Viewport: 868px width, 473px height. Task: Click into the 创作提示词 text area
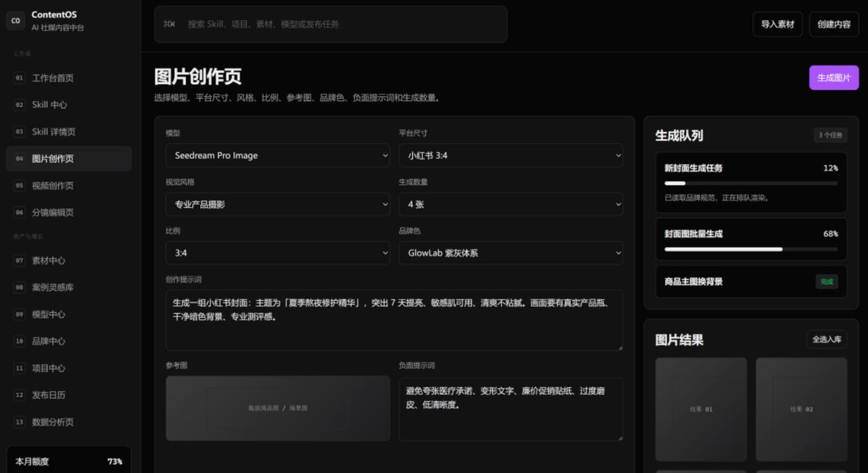pos(394,320)
